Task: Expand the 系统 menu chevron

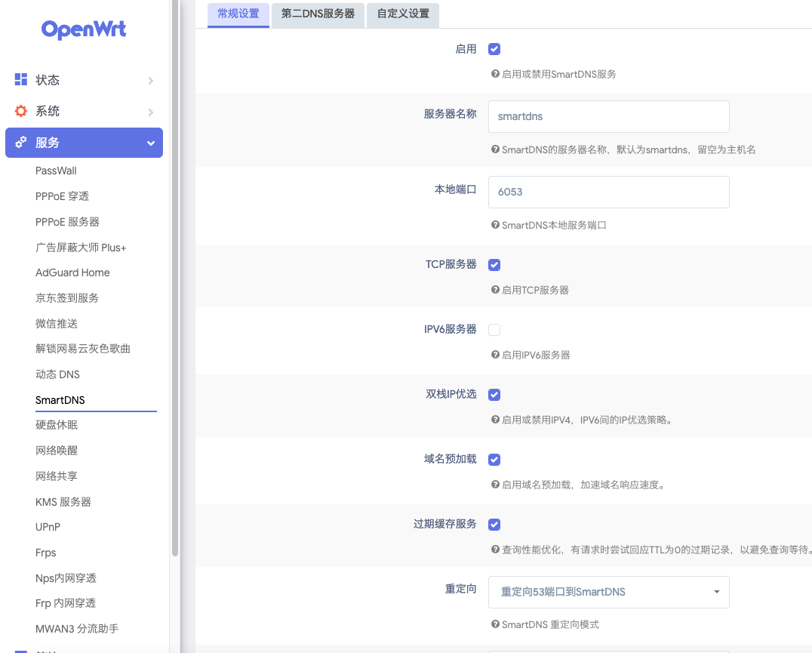Action: [x=151, y=112]
